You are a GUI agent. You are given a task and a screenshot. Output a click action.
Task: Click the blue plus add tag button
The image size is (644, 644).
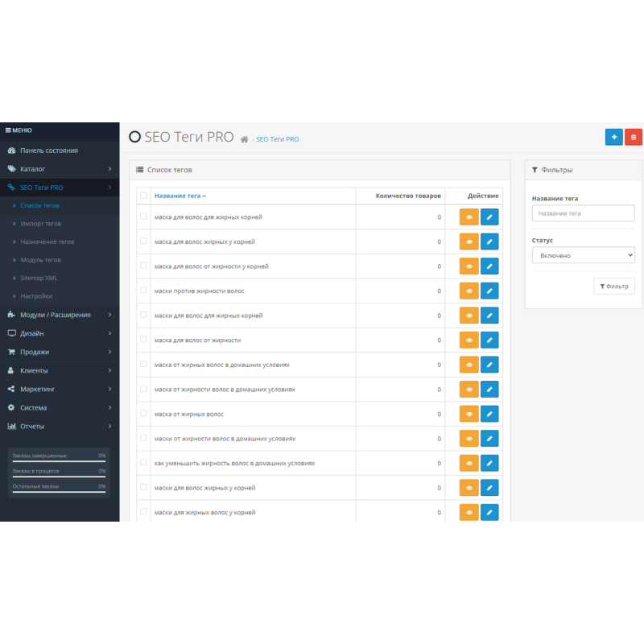click(613, 138)
